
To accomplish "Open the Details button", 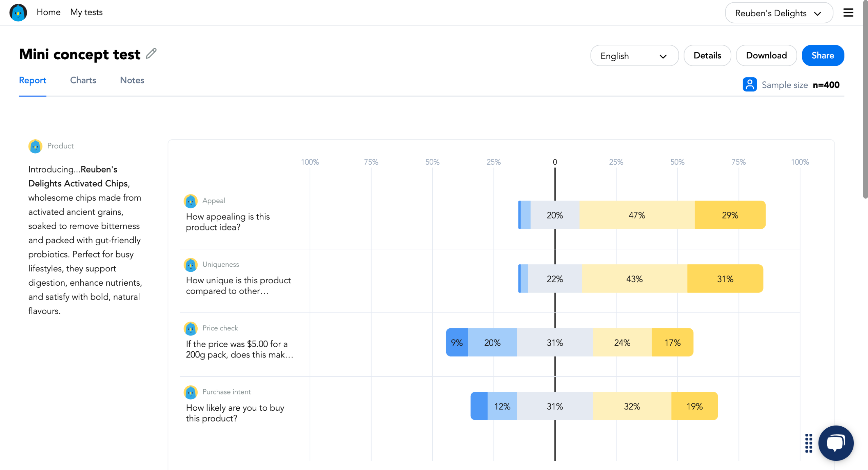I will tap(707, 56).
